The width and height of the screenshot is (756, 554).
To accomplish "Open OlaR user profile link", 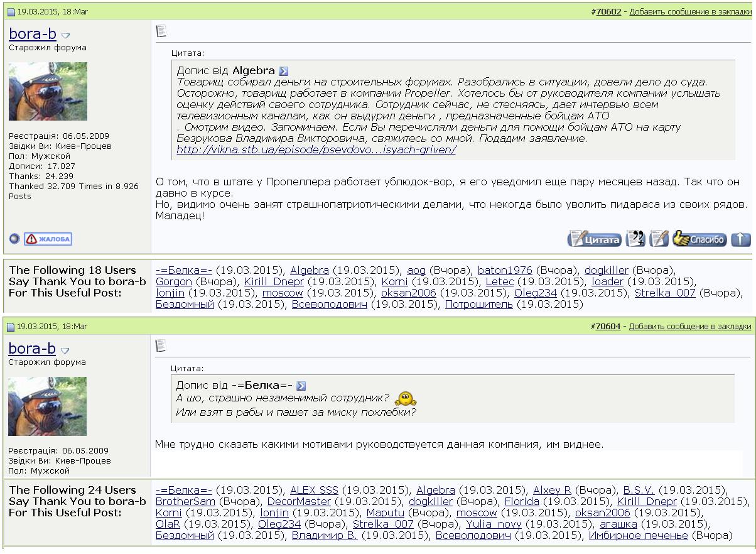I will pyautogui.click(x=168, y=524).
